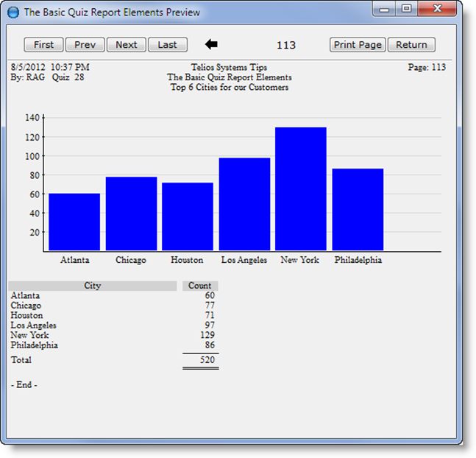Print the current page
The width and height of the screenshot is (476, 458).
(358, 45)
